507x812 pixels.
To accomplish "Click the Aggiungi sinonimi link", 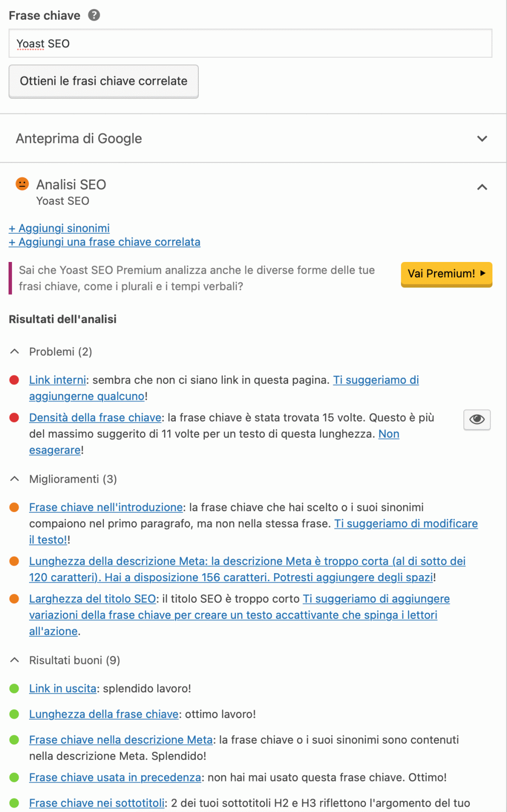I will tap(59, 228).
